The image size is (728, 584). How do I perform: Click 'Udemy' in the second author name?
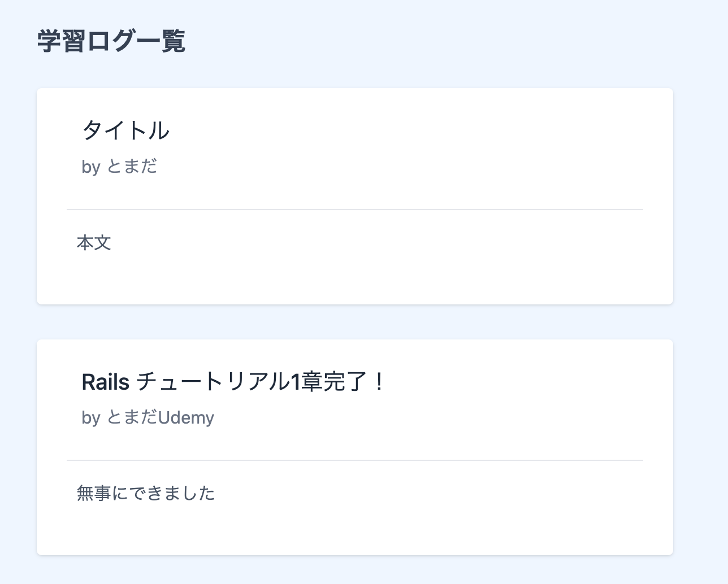(186, 418)
